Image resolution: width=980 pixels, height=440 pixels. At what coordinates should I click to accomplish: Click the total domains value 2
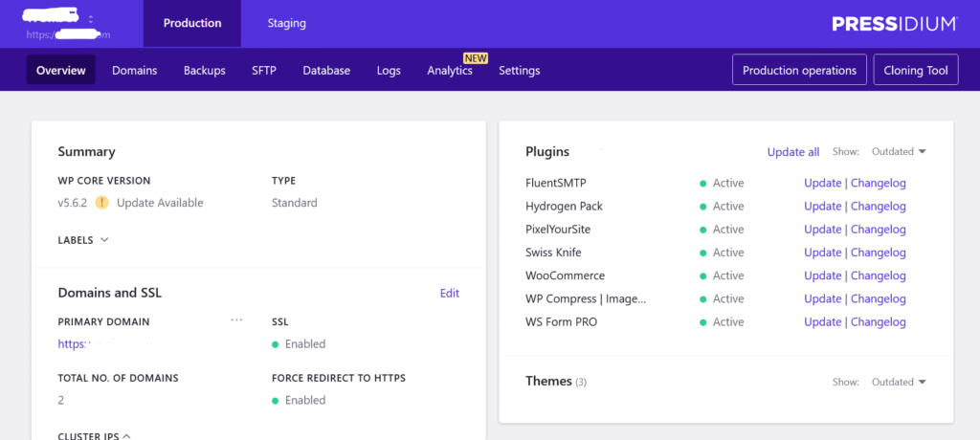tap(61, 400)
